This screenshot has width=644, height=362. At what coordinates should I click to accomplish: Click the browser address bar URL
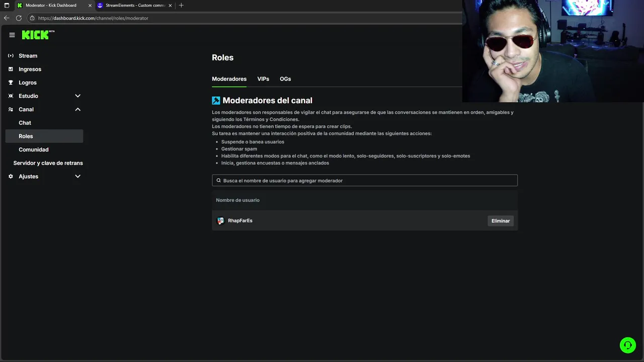(x=93, y=18)
